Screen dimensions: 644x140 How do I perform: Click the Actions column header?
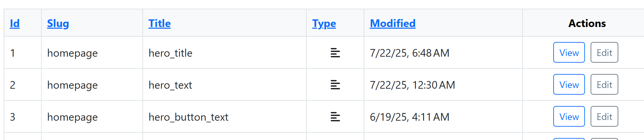(587, 23)
